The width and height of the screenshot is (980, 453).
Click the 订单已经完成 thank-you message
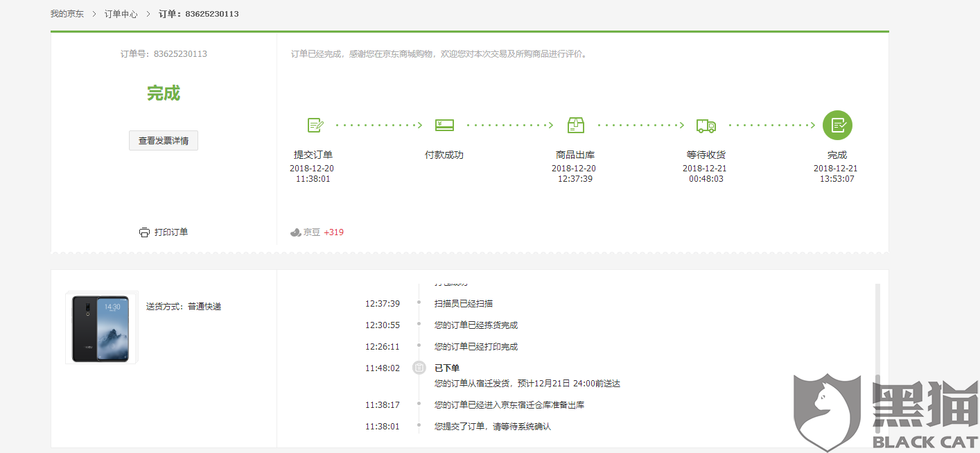point(439,54)
